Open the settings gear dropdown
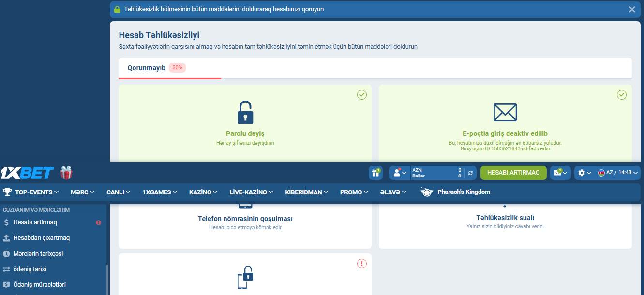 tap(584, 173)
